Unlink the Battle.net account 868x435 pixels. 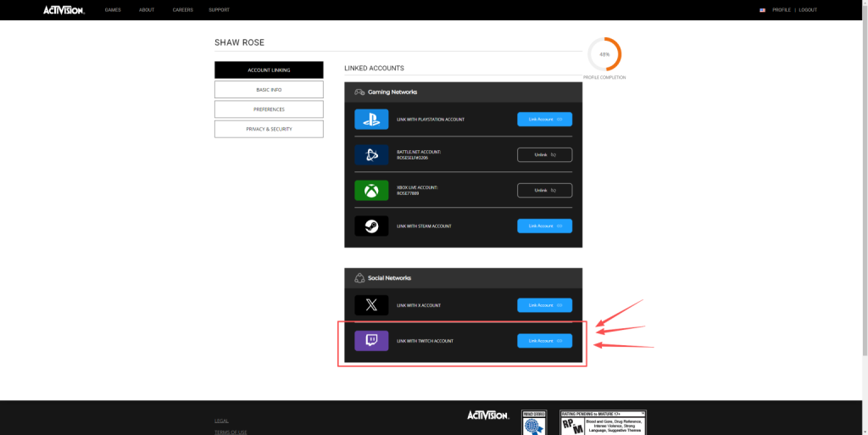pyautogui.click(x=544, y=155)
